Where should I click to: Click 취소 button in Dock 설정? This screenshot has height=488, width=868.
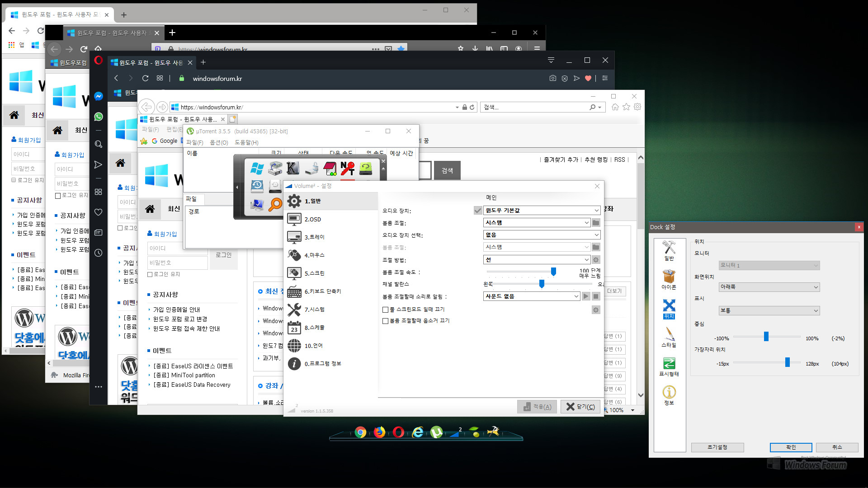point(837,447)
